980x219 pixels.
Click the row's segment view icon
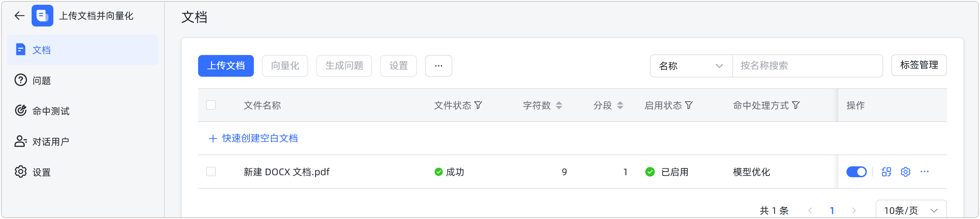(887, 172)
